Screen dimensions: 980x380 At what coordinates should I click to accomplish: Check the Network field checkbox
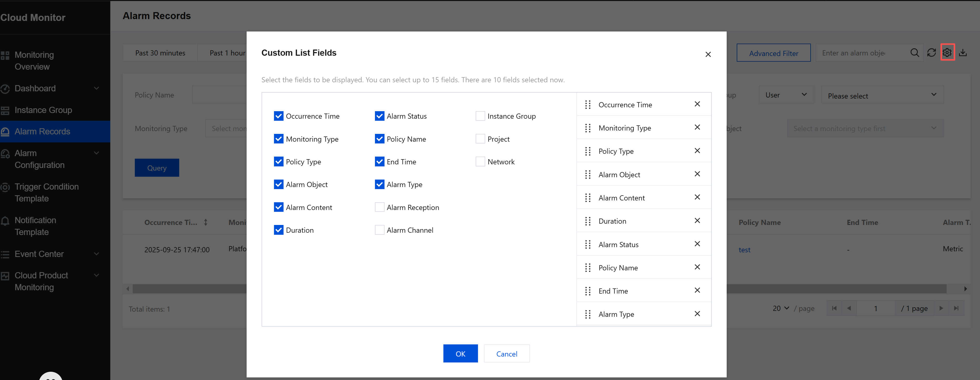pyautogui.click(x=480, y=161)
